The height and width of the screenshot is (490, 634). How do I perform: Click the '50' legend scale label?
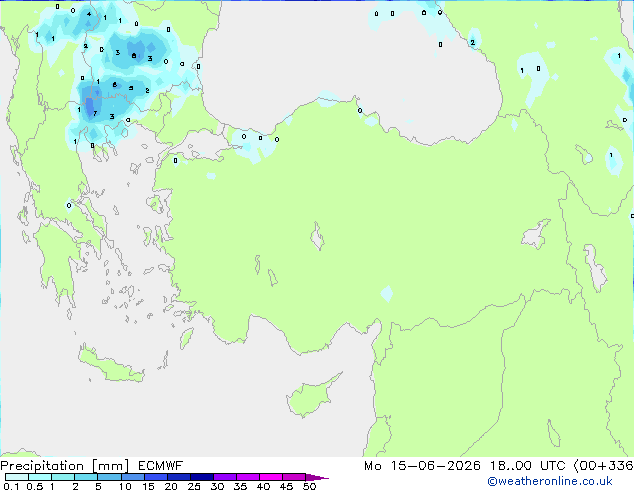click(x=309, y=486)
